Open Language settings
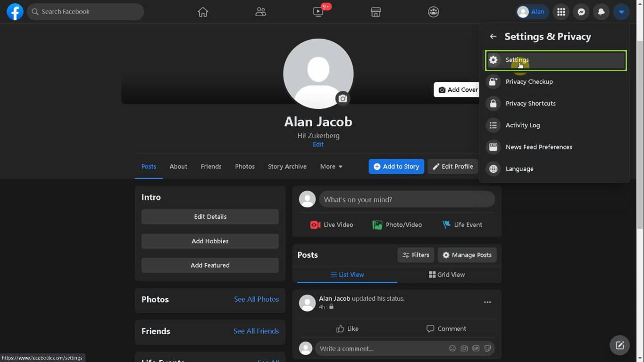The image size is (644, 362). (556, 169)
